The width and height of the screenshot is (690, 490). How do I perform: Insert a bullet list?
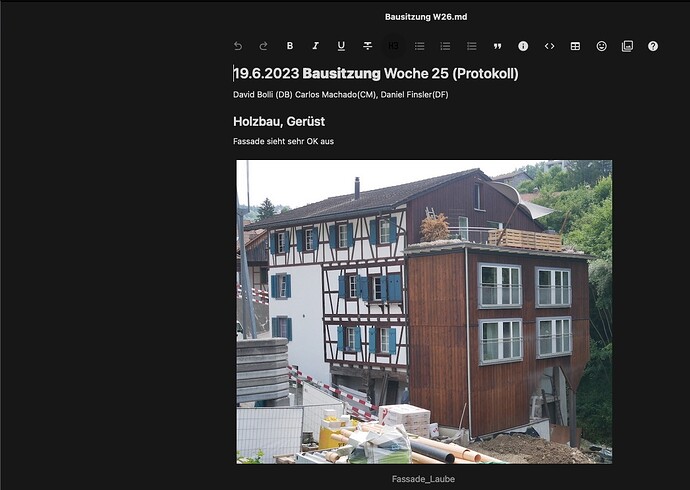click(419, 46)
